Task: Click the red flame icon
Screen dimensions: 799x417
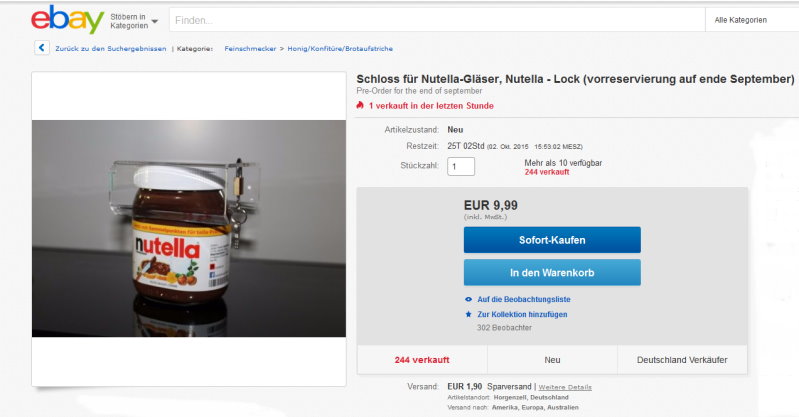Action: pyautogui.click(x=360, y=106)
